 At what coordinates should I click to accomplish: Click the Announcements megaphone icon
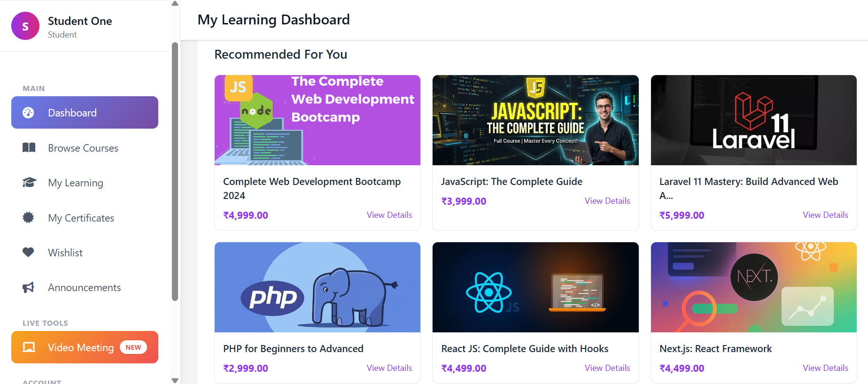(x=28, y=287)
